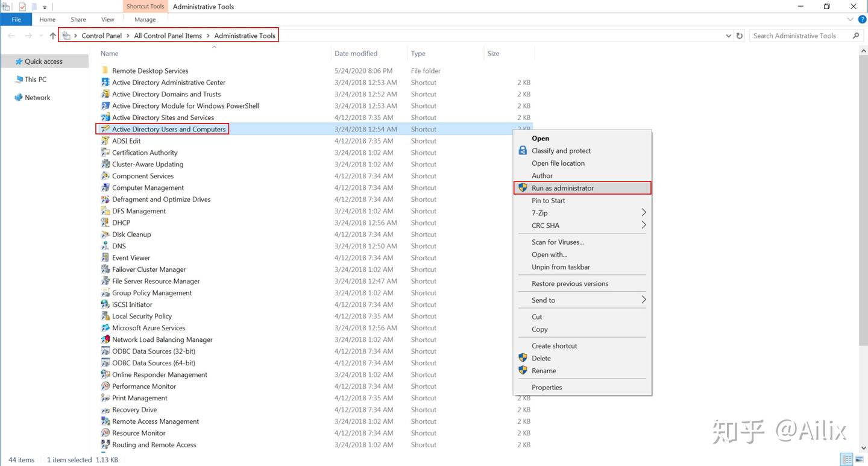Open the address bar history dropdown arrow

click(728, 36)
